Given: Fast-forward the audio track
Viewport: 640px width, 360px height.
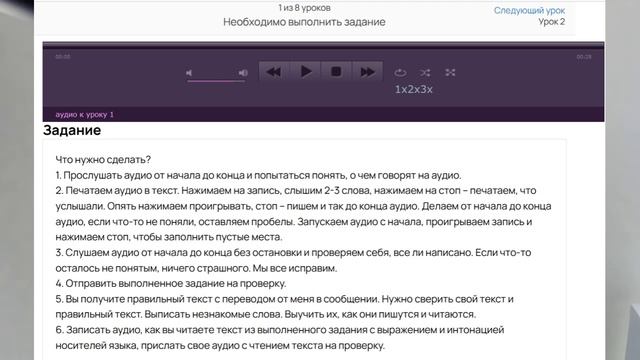Looking at the screenshot, I should (367, 72).
